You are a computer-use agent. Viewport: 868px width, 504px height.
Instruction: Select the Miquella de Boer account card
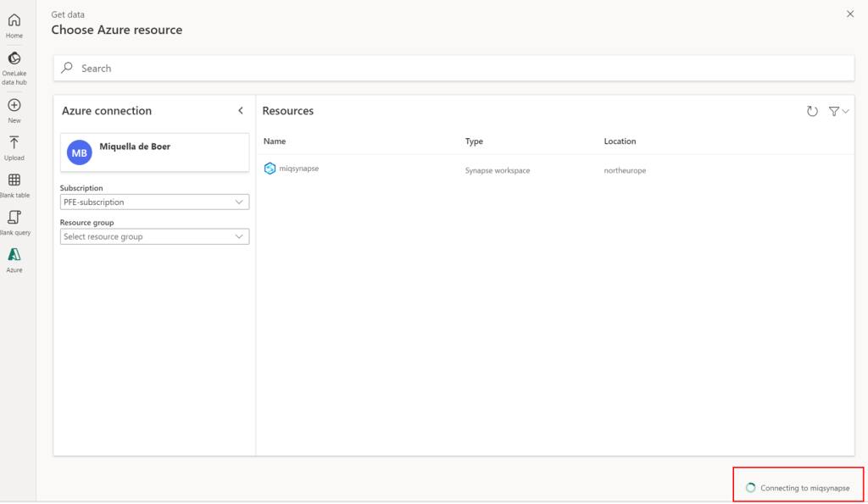tap(154, 152)
